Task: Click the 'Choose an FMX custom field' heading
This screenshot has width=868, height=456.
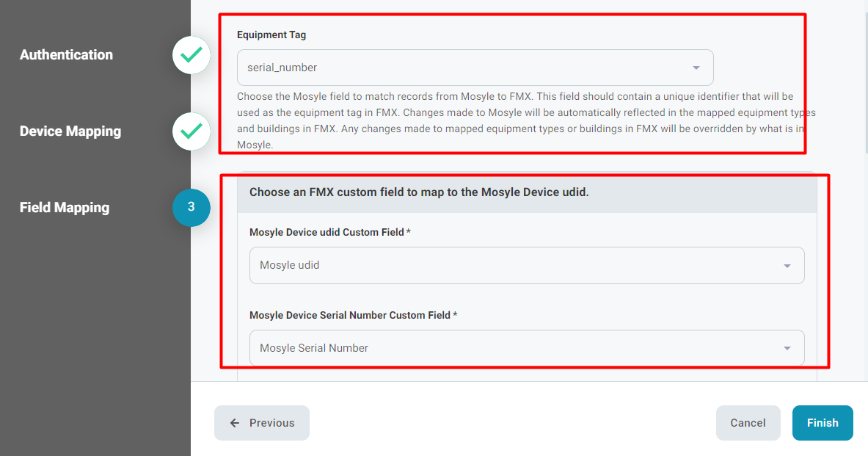Action: [419, 192]
